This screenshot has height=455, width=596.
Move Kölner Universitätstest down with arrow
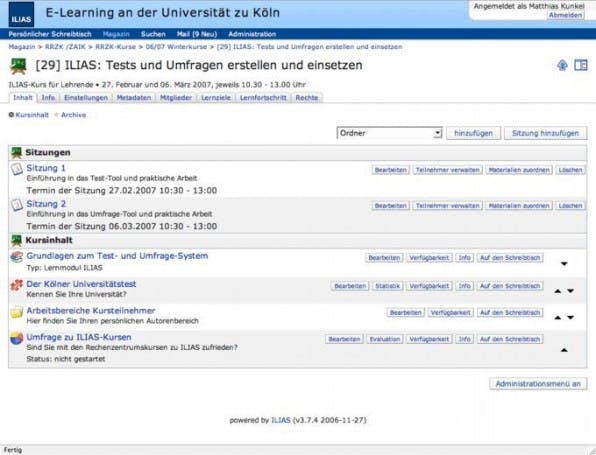[x=571, y=291]
